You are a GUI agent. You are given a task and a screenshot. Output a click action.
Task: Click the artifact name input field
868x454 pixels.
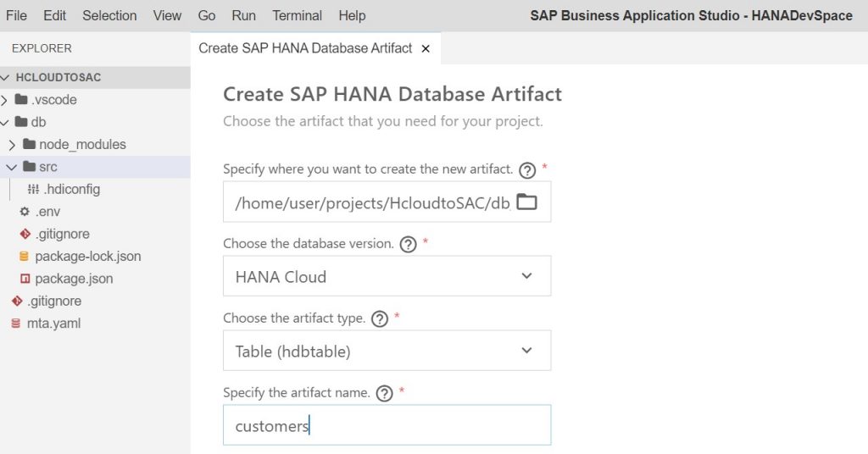click(387, 425)
